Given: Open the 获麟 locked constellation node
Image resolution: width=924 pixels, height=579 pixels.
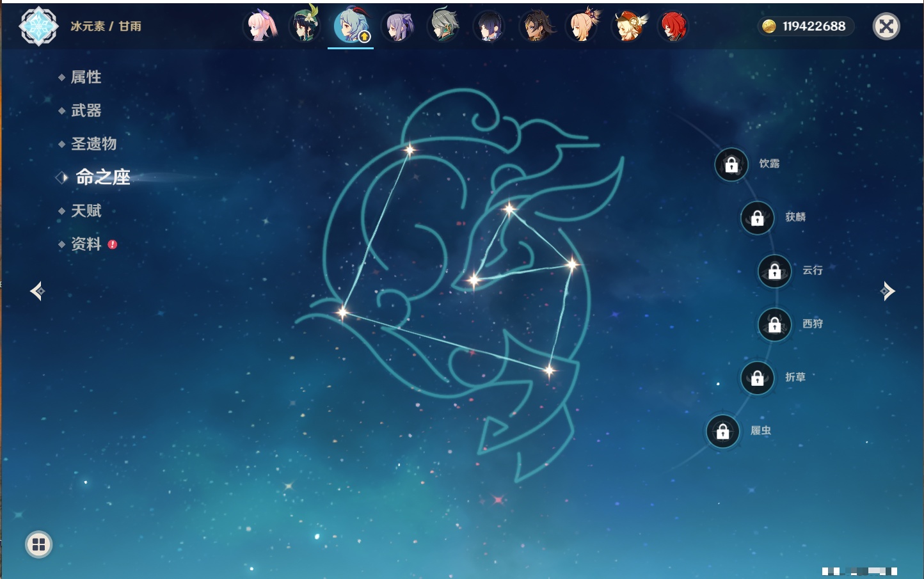Looking at the screenshot, I should pyautogui.click(x=758, y=218).
